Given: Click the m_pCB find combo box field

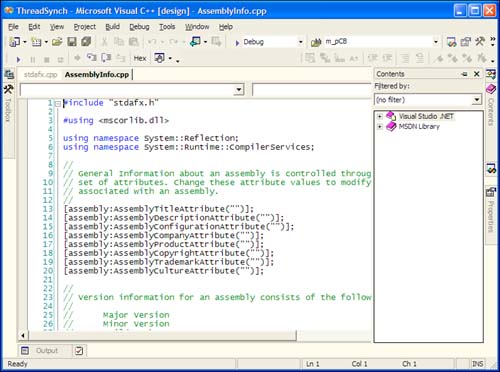Looking at the screenshot, I should pyautogui.click(x=378, y=42).
